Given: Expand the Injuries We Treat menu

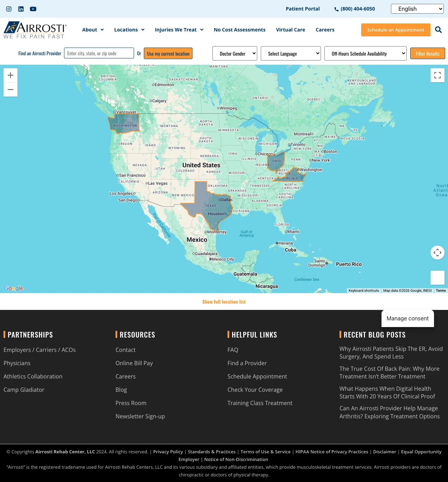Looking at the screenshot, I should [x=179, y=30].
